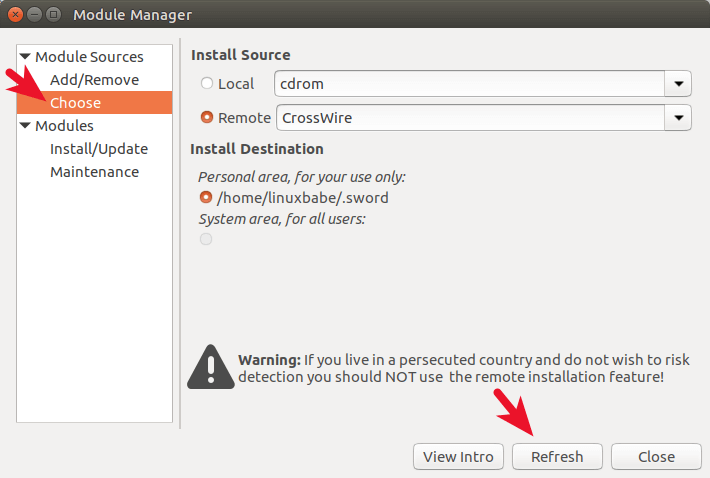710x478 pixels.
Task: Select the Local install source radio
Action: [x=207, y=84]
